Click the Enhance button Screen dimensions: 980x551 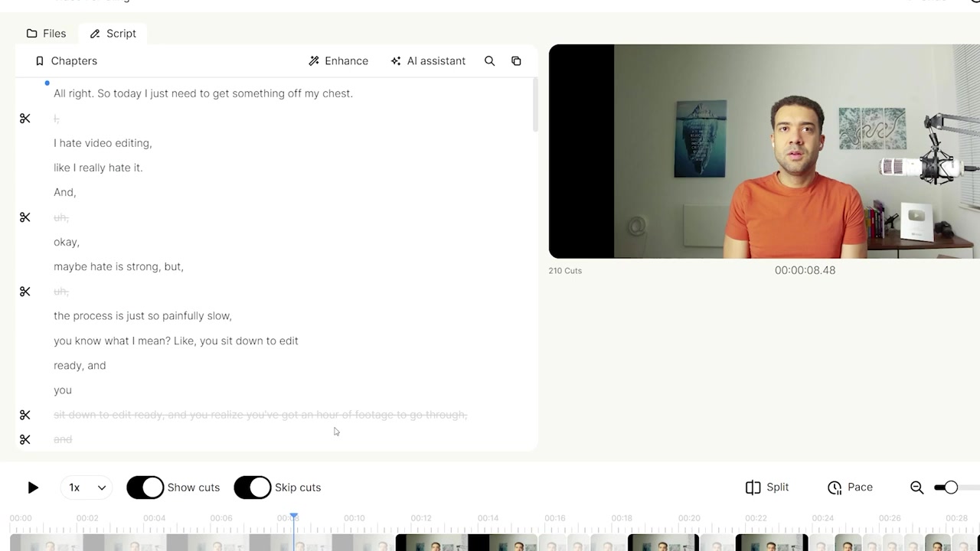click(x=338, y=61)
